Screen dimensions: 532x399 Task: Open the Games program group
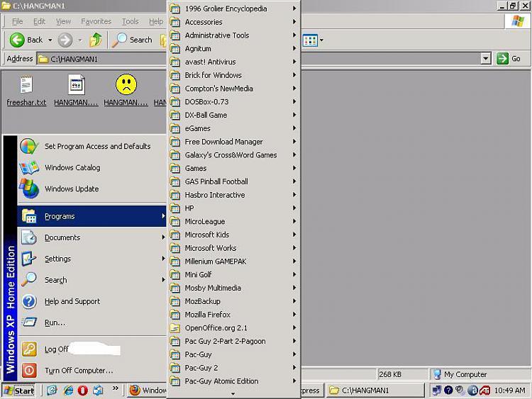click(234, 168)
